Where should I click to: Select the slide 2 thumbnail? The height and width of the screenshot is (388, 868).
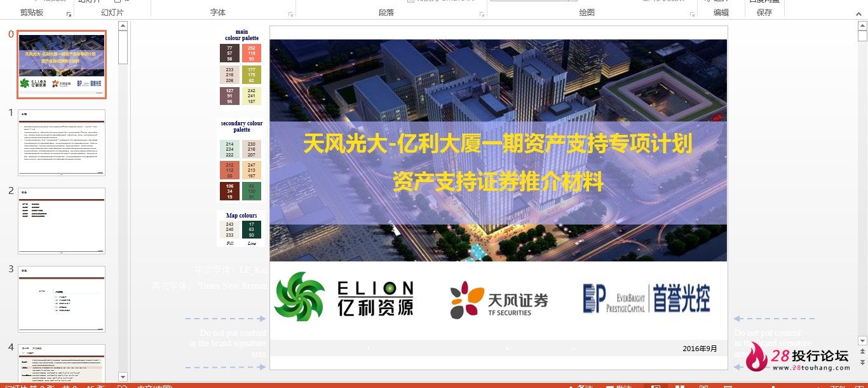click(62, 221)
